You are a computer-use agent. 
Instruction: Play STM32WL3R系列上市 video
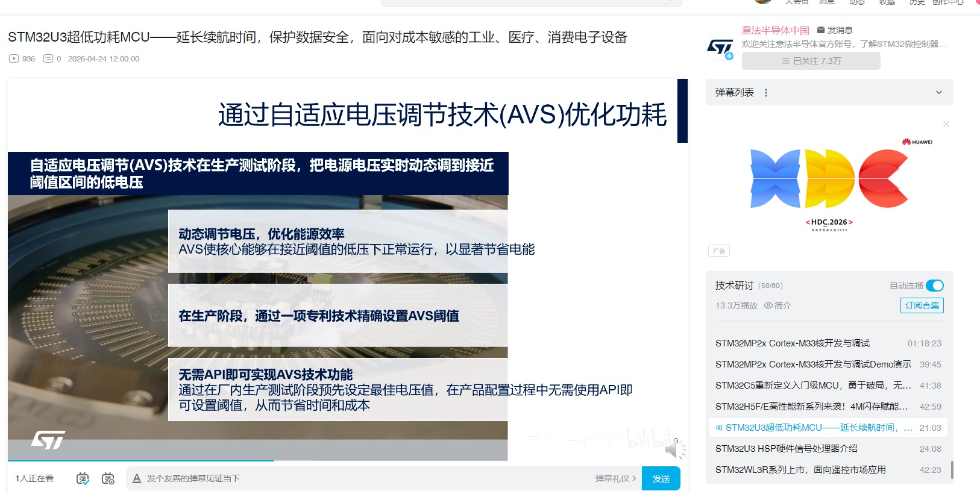[x=828, y=470]
